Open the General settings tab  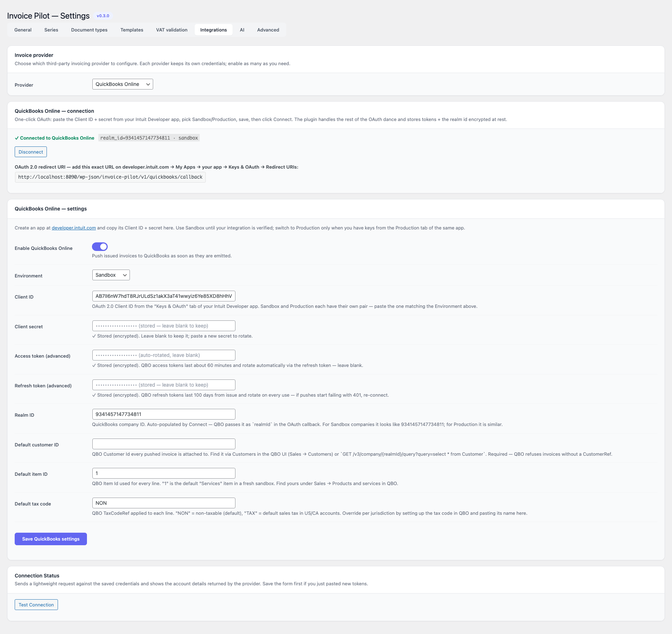tap(23, 30)
